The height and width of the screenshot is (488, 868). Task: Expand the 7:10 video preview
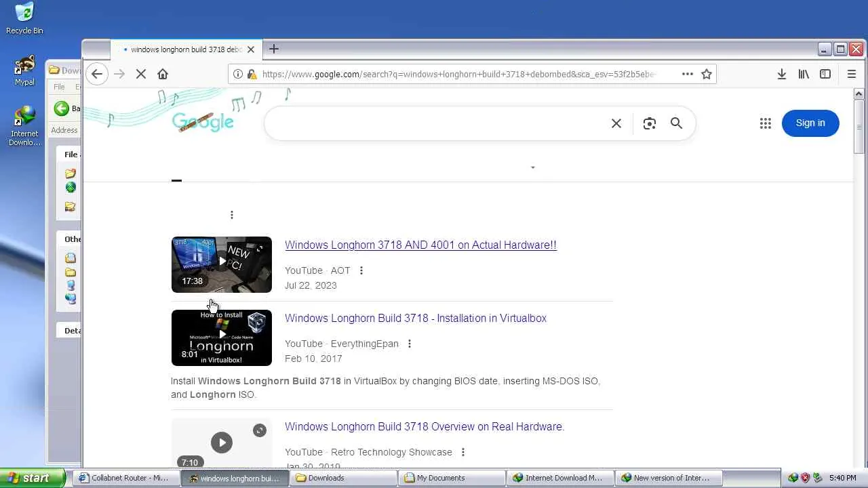pos(260,430)
